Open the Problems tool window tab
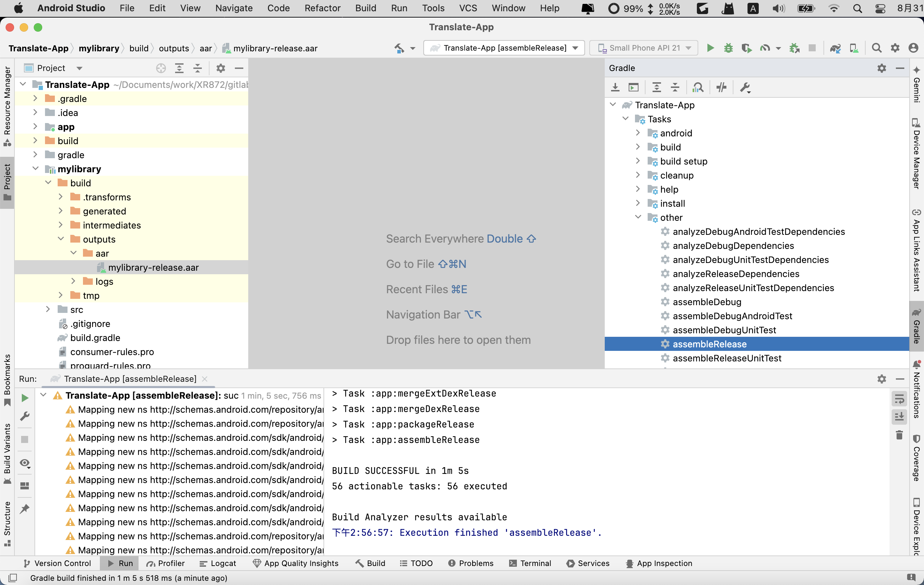This screenshot has width=924, height=585. pyautogui.click(x=470, y=563)
